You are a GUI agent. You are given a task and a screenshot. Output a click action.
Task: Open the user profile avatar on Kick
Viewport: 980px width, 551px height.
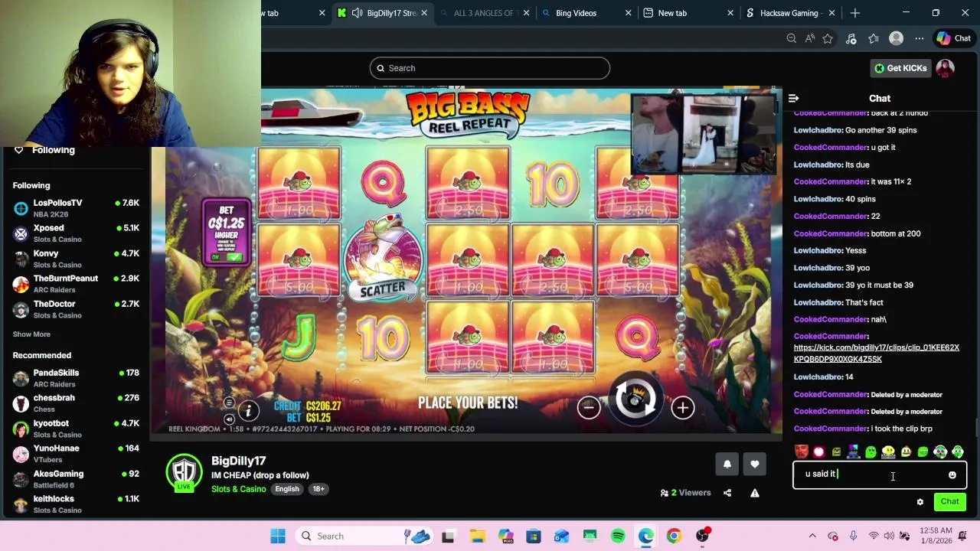click(x=946, y=68)
